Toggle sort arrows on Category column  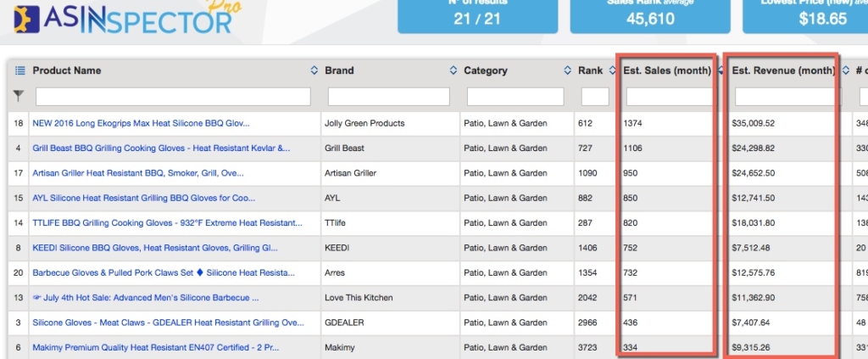(567, 70)
